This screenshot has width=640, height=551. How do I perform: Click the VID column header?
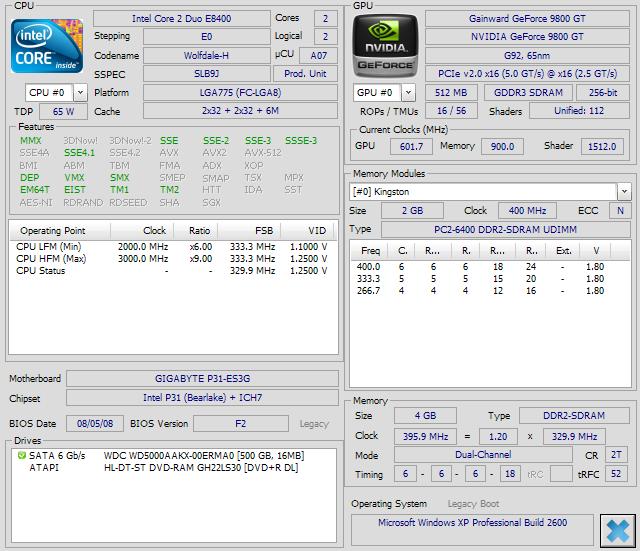[x=308, y=231]
